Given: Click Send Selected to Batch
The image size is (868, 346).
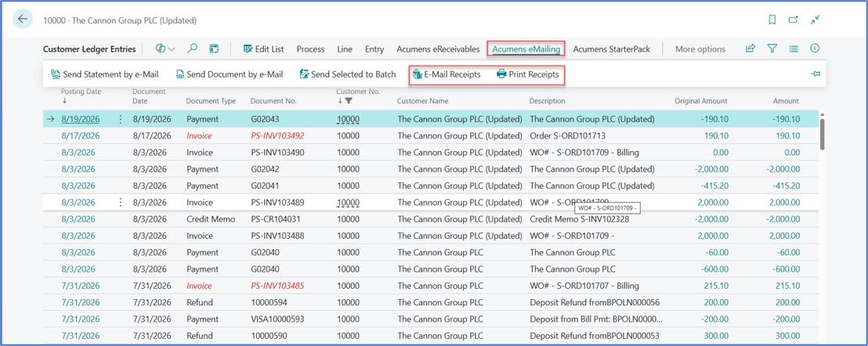Looking at the screenshot, I should (348, 74).
